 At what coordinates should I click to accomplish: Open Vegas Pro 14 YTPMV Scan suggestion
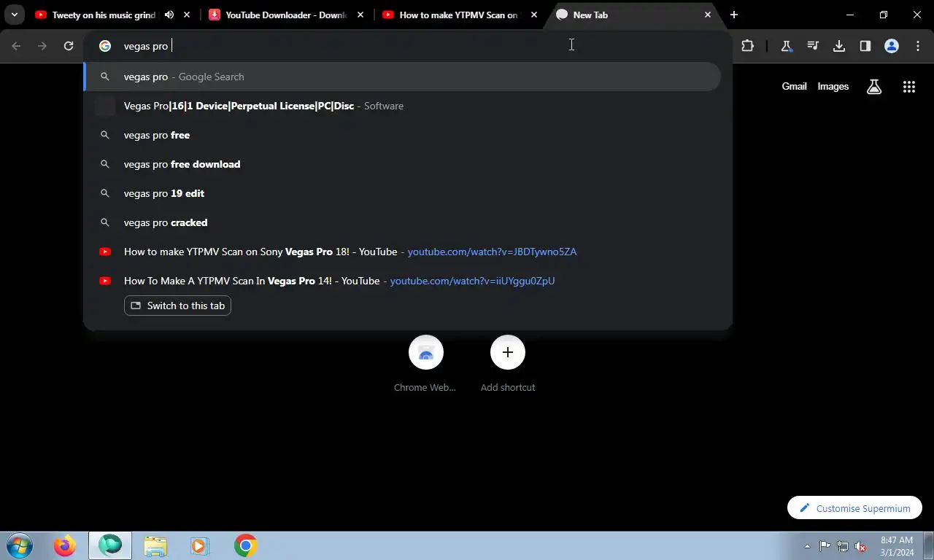tap(402, 281)
